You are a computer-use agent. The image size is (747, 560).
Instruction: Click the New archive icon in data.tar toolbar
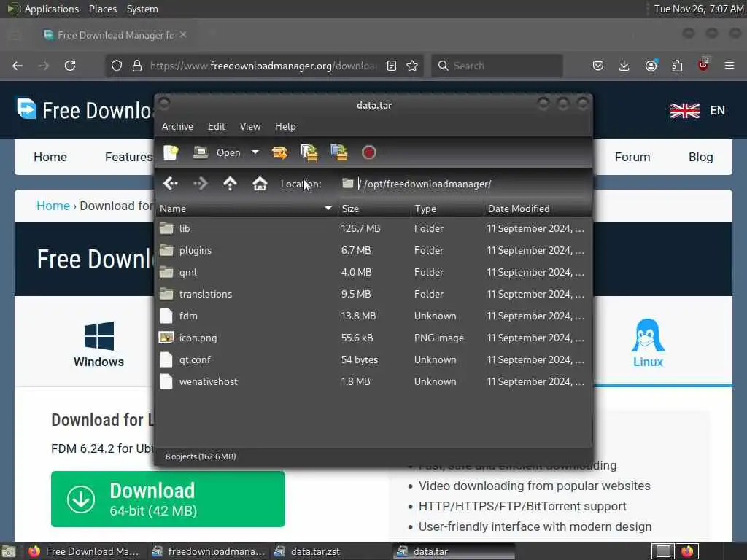coord(171,152)
